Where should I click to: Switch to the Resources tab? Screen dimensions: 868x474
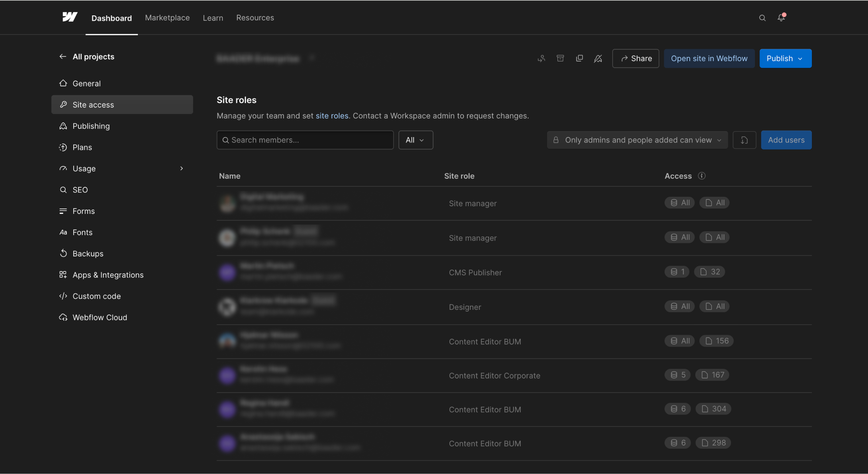pos(255,18)
